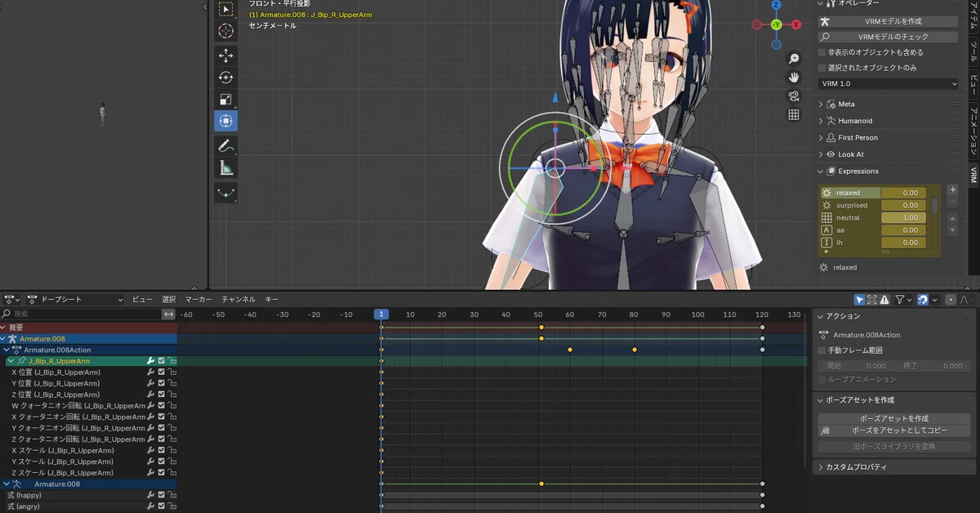Image resolution: width=980 pixels, height=513 pixels.
Task: Click the red X axis gizmo ball
Action: coord(796,25)
